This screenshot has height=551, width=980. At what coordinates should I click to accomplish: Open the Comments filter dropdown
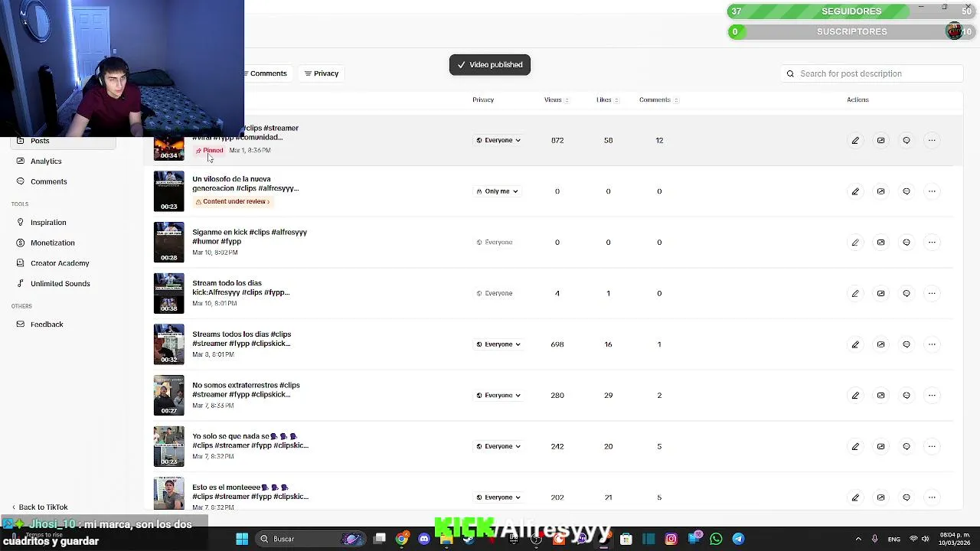[266, 73]
